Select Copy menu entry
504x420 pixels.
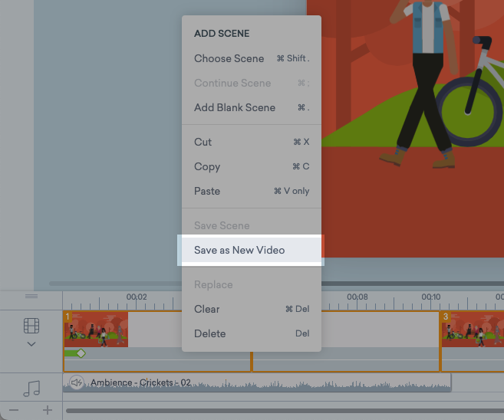252,166
